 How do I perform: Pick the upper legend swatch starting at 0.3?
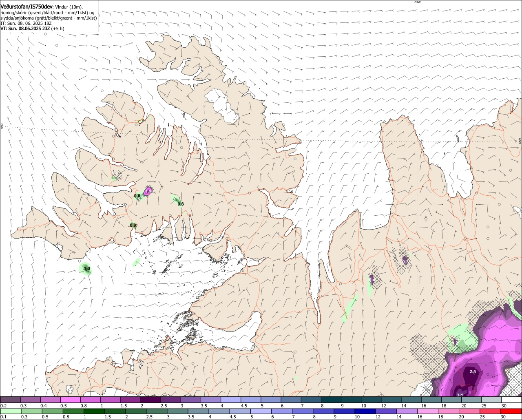(31, 400)
